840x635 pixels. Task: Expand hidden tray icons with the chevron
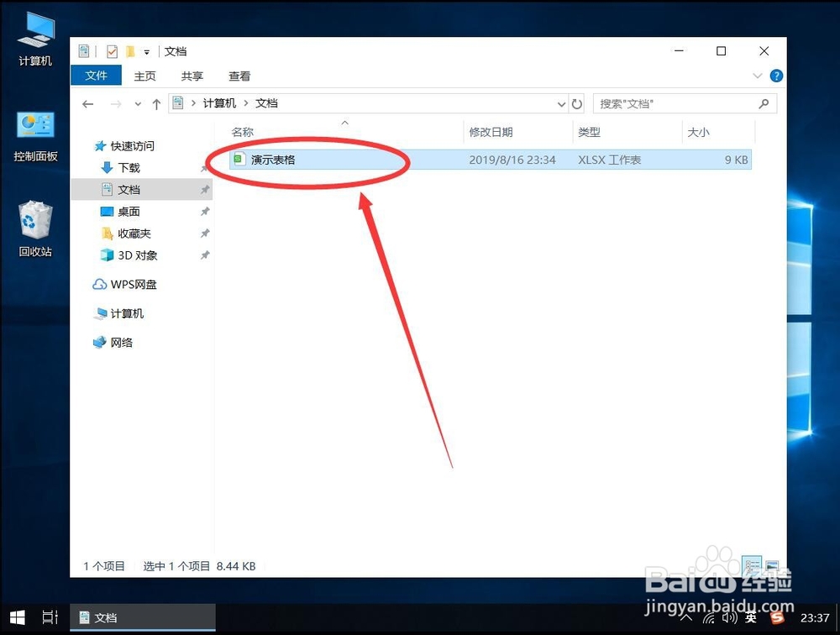tap(687, 617)
